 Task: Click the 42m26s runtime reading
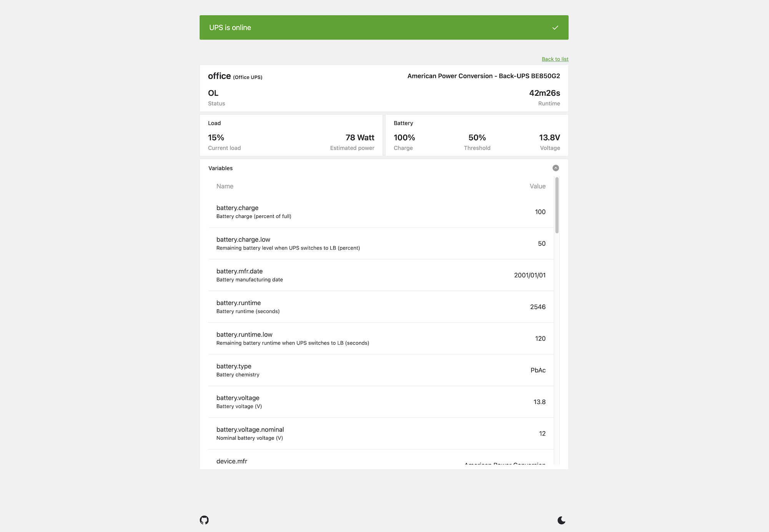[x=544, y=93]
